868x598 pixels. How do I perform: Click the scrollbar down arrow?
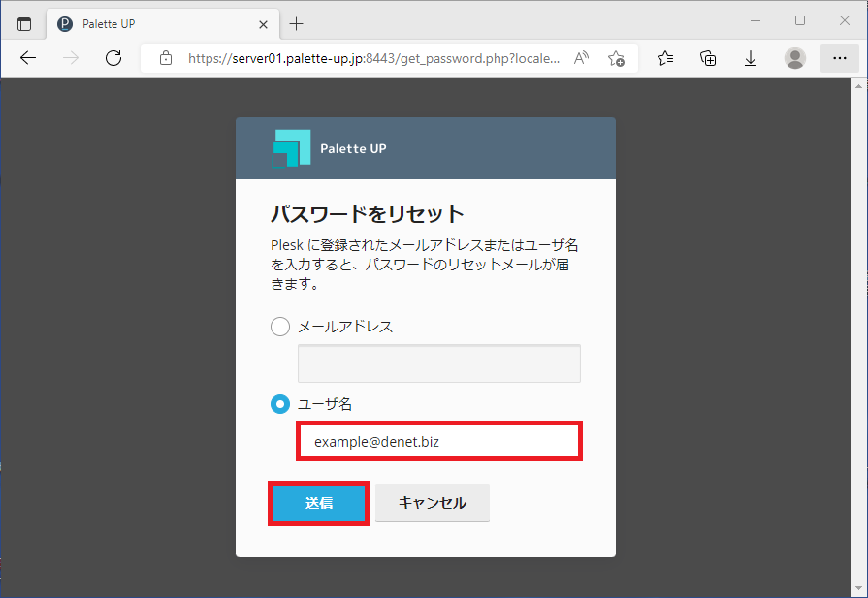(x=858, y=588)
